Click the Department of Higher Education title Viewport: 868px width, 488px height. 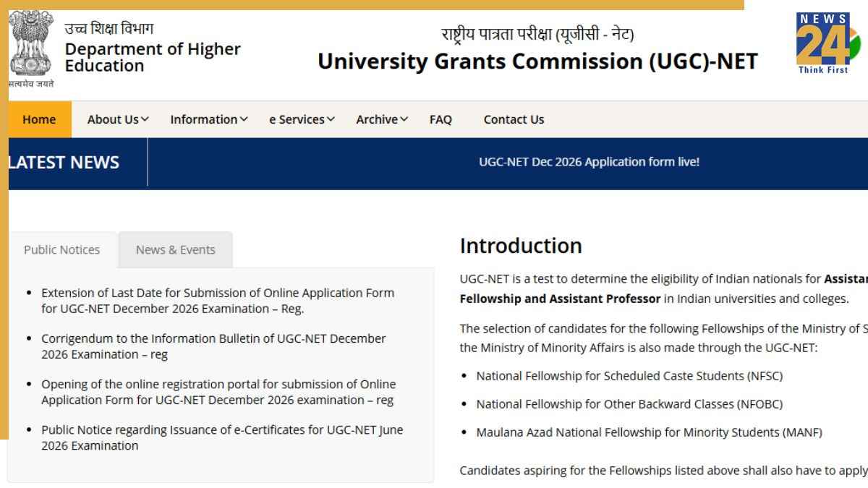[x=153, y=57]
